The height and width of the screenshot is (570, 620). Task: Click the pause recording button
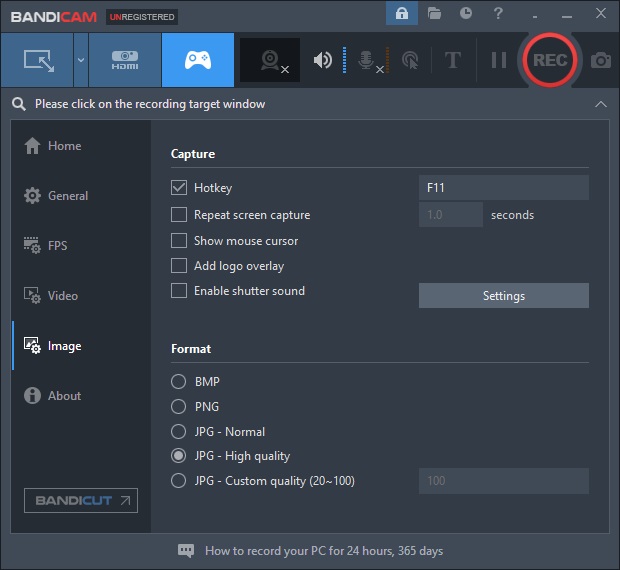coord(499,60)
